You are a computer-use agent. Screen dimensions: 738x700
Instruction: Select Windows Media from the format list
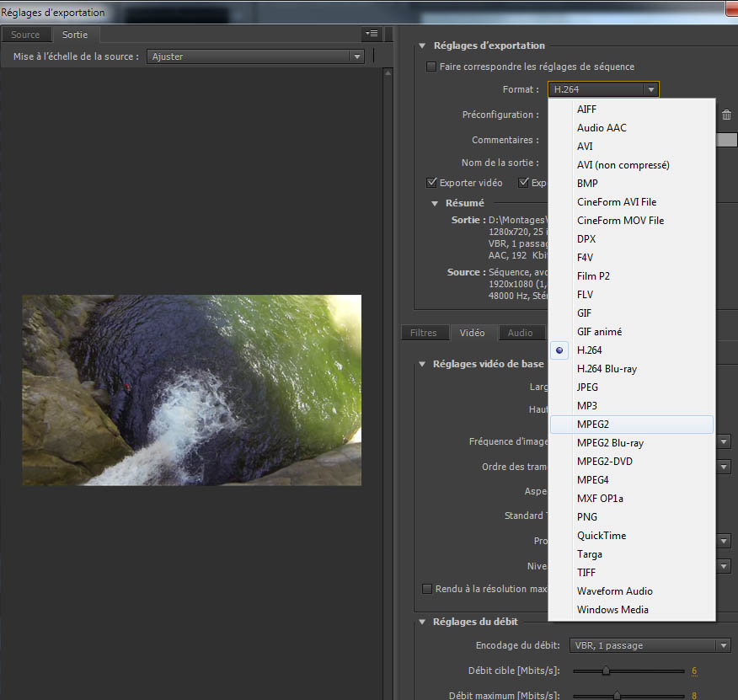612,610
